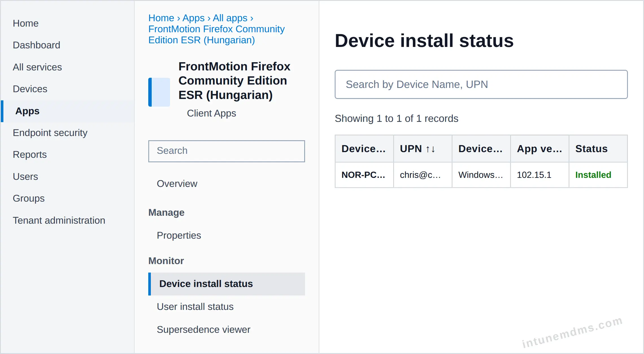The image size is (644, 354).
Task: Open Home in the left sidebar
Action: point(25,23)
